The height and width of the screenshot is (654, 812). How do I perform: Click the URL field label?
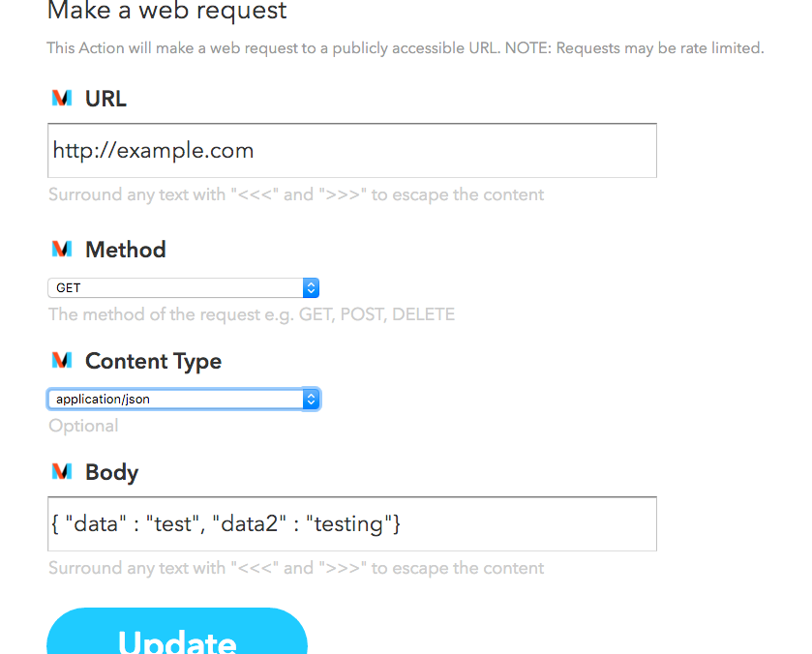coord(105,99)
